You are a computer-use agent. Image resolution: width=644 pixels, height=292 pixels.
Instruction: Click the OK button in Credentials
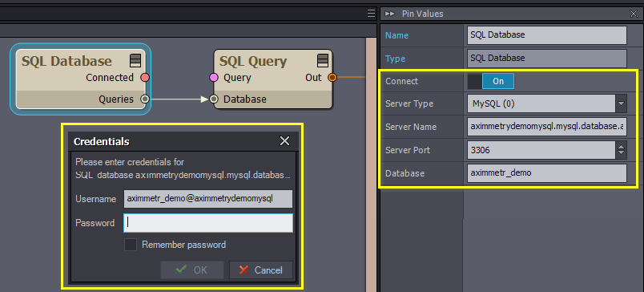[191, 270]
